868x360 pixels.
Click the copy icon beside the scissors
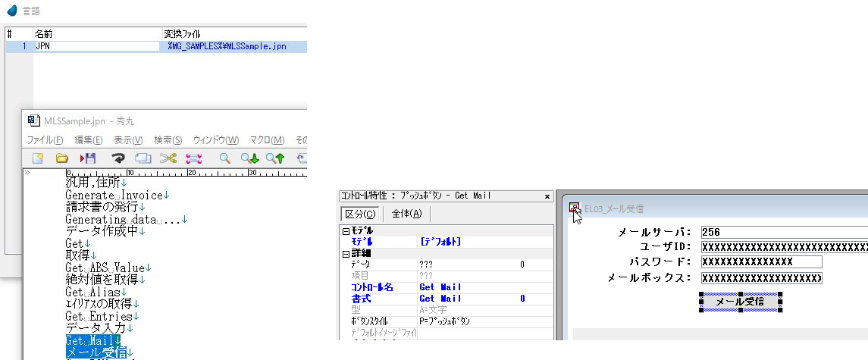(x=143, y=158)
